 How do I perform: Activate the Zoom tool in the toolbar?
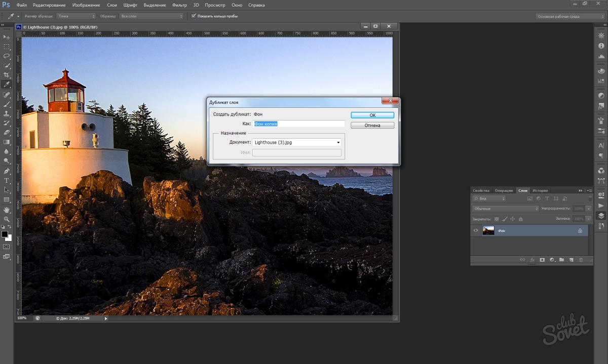pos(7,219)
